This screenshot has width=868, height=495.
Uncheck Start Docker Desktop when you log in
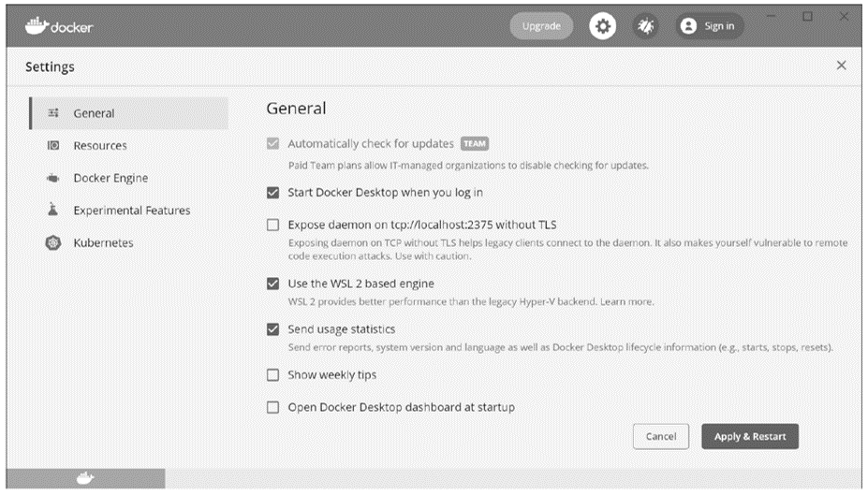tap(272, 193)
